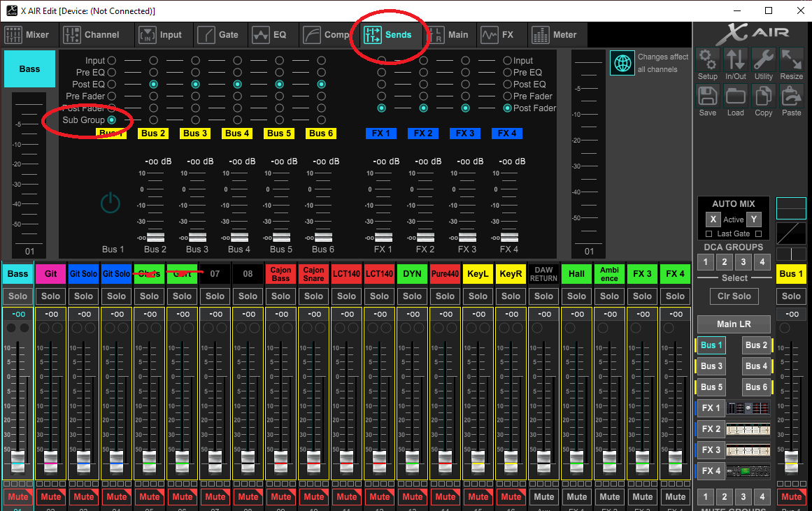The width and height of the screenshot is (812, 511).
Task: Select Bus 6 in bus selector
Action: (756, 387)
